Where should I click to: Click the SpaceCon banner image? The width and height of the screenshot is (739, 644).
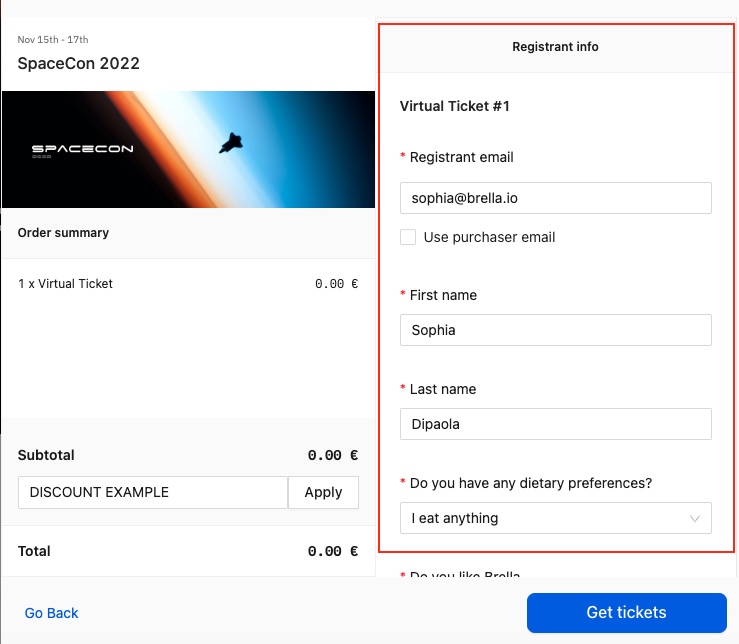[189, 149]
